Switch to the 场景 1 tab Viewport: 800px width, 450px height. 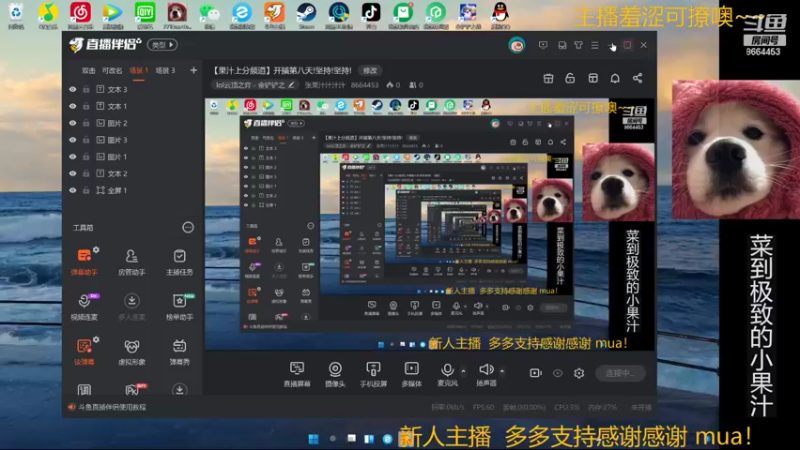(x=138, y=70)
